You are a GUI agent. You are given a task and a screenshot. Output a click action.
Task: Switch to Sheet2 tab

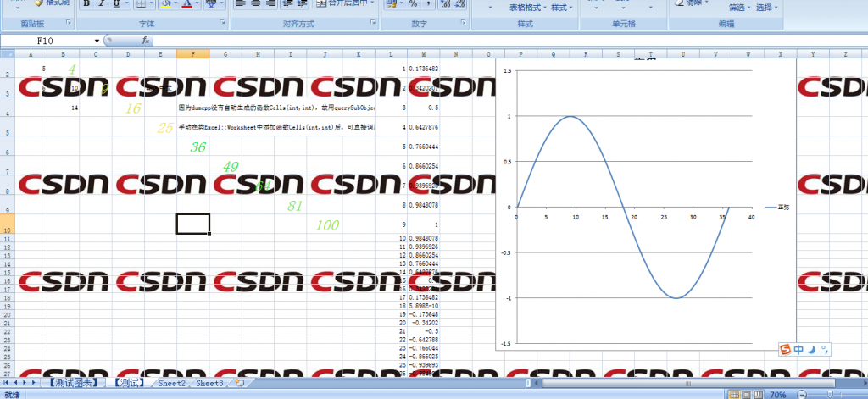(172, 382)
